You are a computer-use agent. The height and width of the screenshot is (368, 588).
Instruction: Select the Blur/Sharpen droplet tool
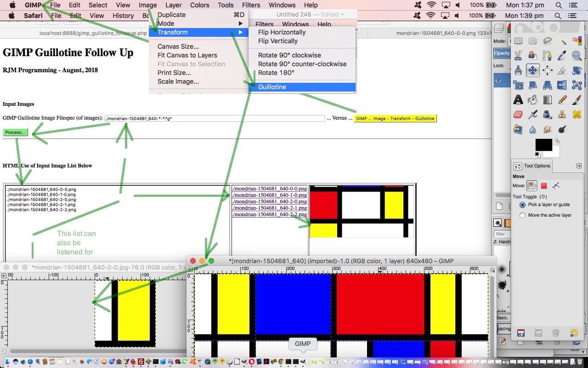532,129
